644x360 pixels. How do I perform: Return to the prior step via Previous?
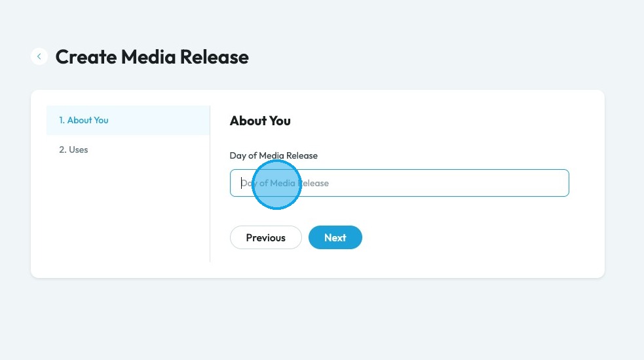point(265,237)
